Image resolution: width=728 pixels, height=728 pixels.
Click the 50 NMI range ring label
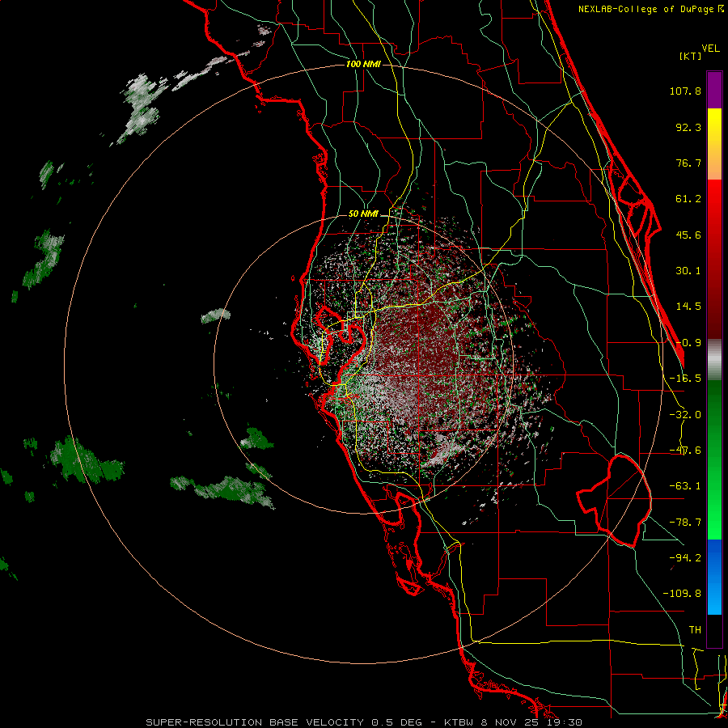[363, 214]
